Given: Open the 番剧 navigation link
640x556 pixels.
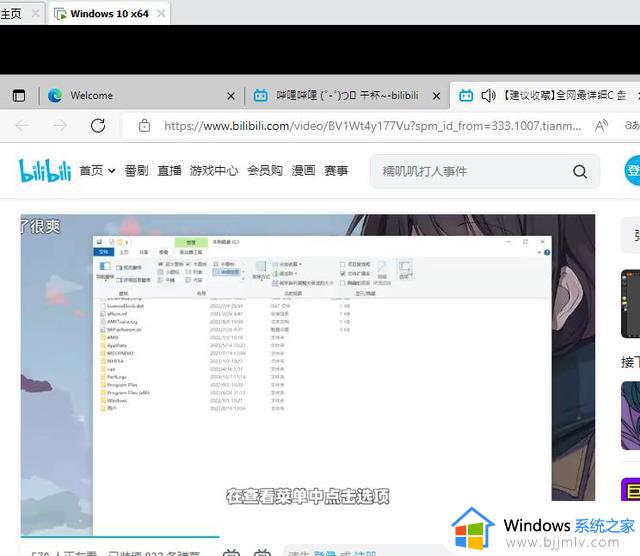Looking at the screenshot, I should (136, 171).
